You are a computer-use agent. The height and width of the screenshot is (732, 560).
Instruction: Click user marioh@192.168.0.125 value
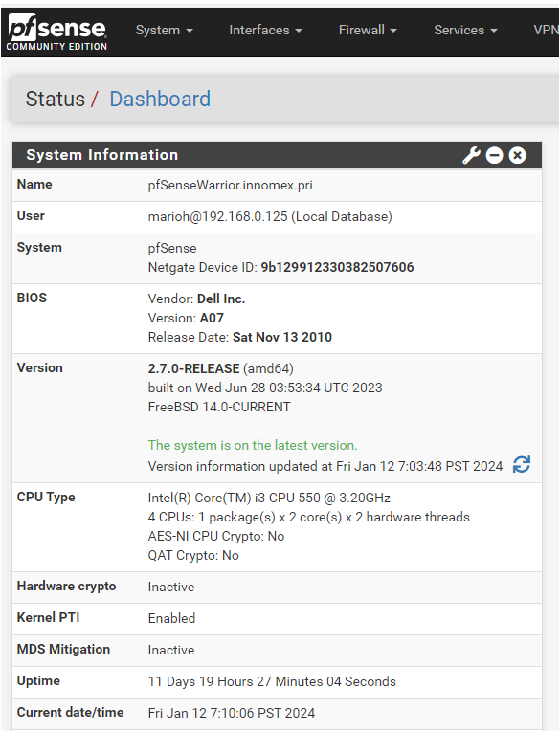click(270, 216)
